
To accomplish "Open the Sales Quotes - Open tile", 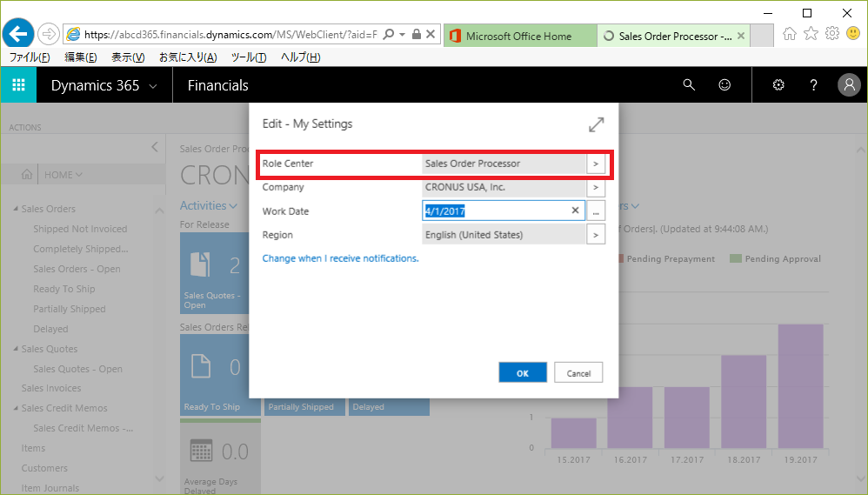I will point(213,273).
